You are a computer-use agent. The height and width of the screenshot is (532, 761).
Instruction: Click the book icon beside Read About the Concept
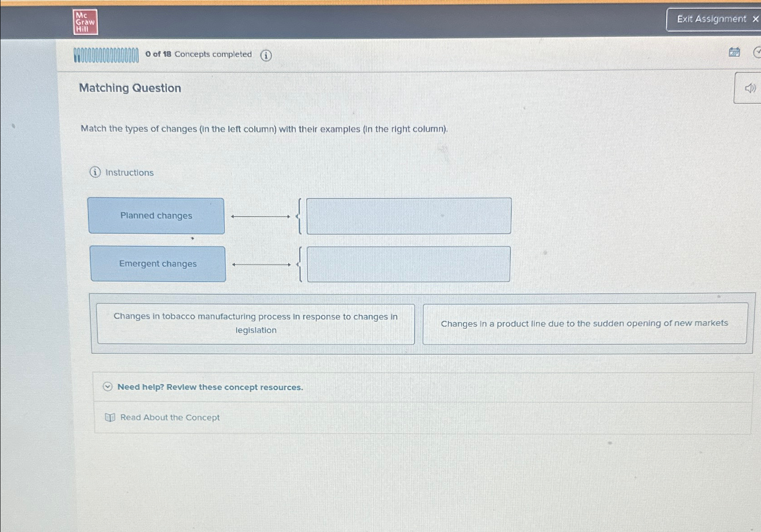click(110, 417)
